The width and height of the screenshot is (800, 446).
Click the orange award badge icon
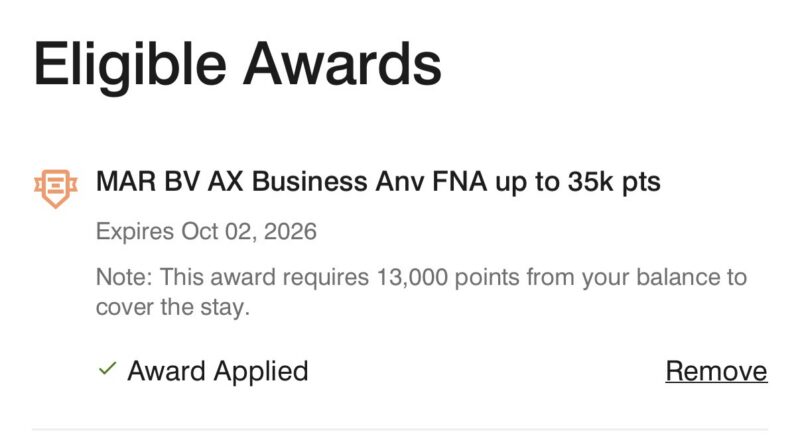tap(55, 187)
